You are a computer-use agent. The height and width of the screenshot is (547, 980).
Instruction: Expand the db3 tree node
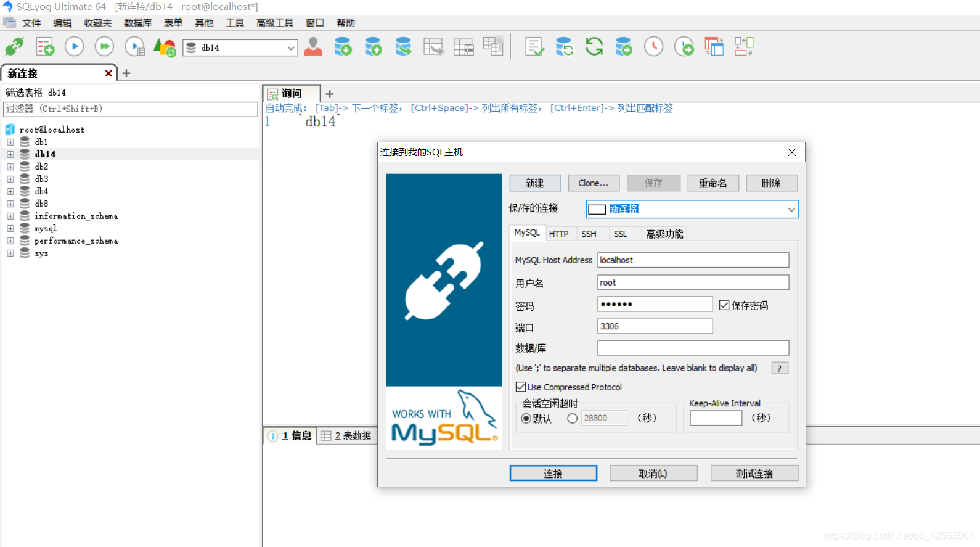pos(10,179)
